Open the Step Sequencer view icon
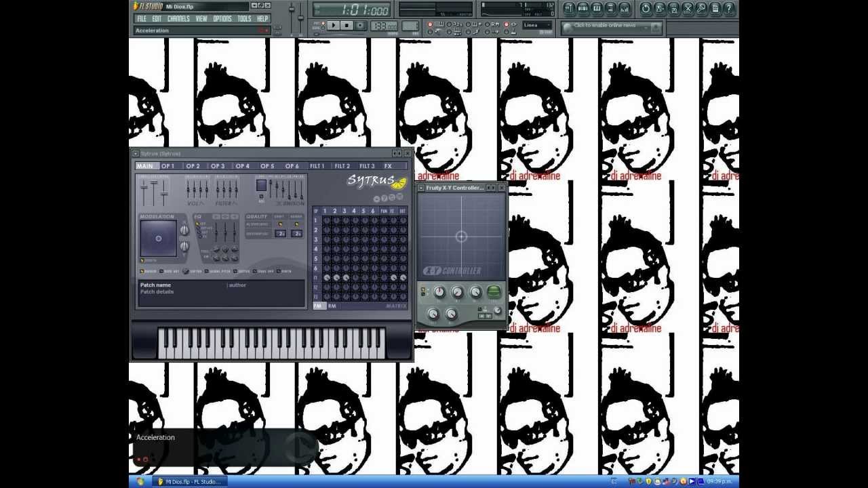Image resolution: width=868 pixels, height=488 pixels. click(x=583, y=9)
